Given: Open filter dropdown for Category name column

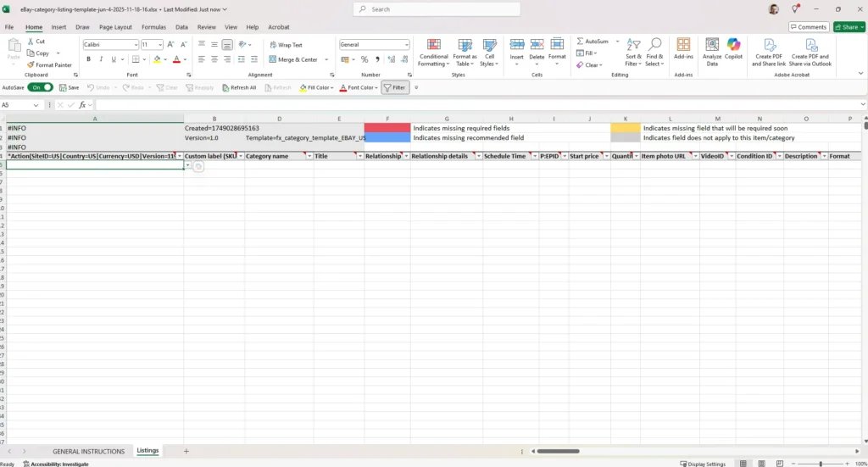Looking at the screenshot, I should tap(309, 156).
